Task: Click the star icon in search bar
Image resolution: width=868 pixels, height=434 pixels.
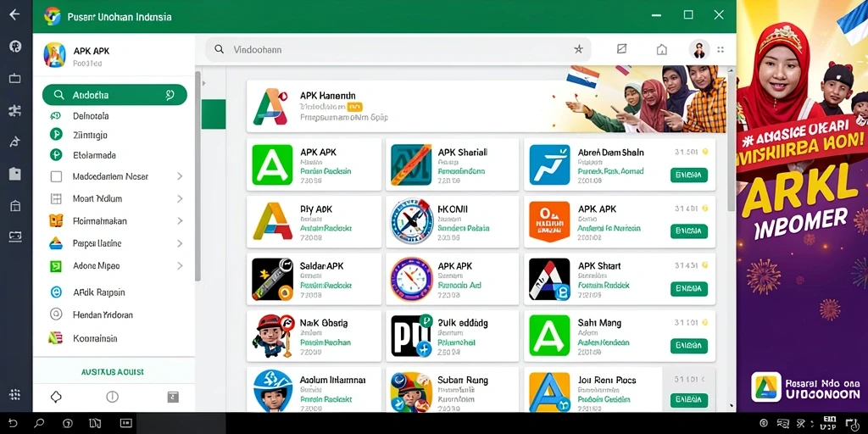Action: tap(578, 49)
